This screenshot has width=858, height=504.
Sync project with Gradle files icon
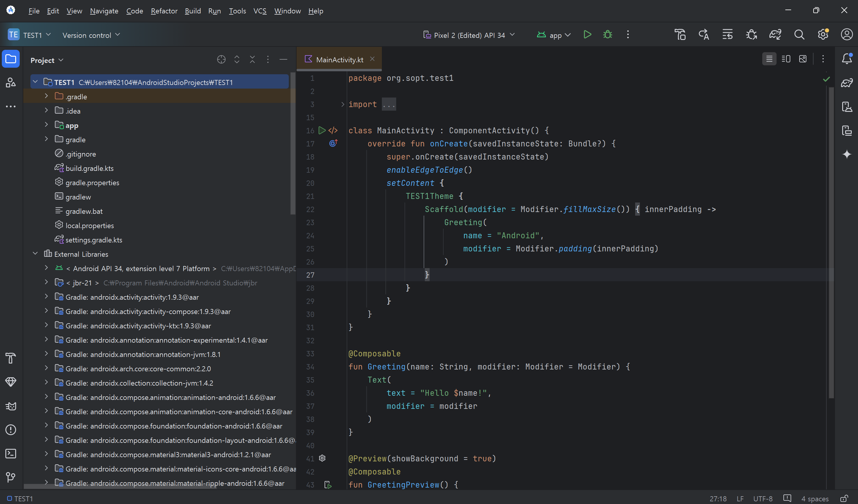pyautogui.click(x=775, y=35)
